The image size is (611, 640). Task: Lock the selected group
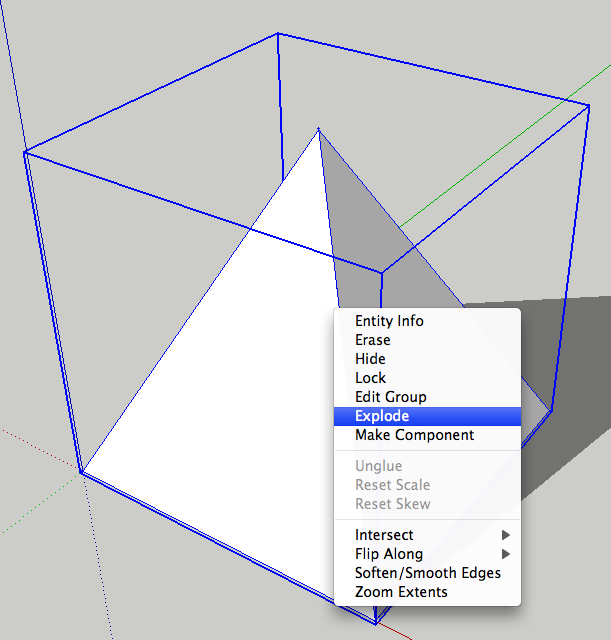click(x=370, y=378)
